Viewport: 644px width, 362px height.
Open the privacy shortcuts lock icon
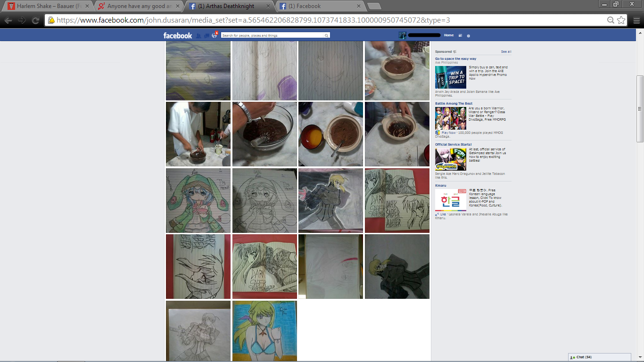(x=460, y=35)
